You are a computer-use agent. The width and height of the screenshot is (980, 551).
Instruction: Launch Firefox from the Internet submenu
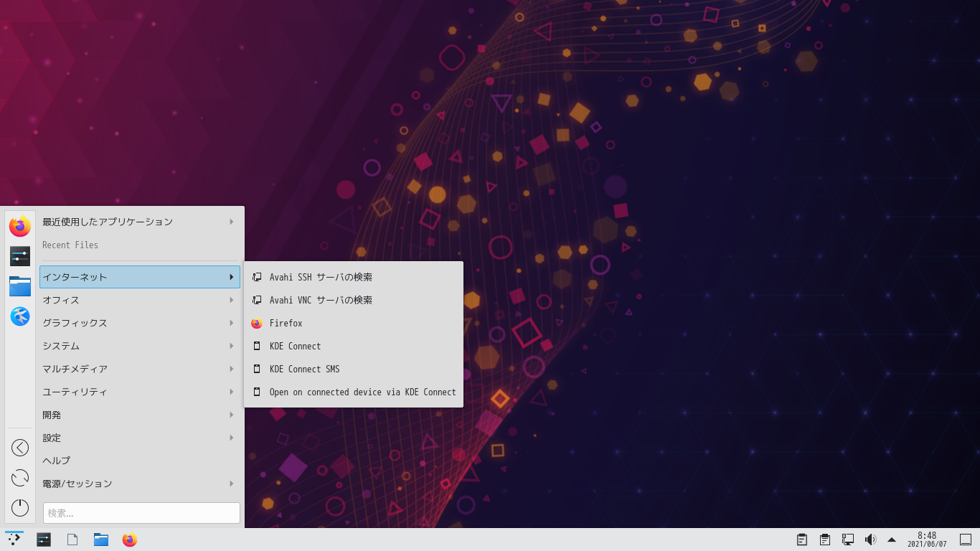[x=354, y=323]
